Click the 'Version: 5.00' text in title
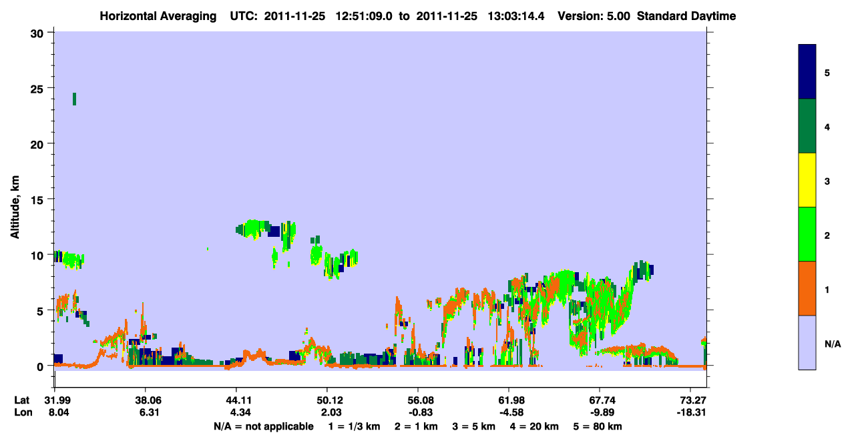This screenshot has height=445, width=868. tap(594, 16)
